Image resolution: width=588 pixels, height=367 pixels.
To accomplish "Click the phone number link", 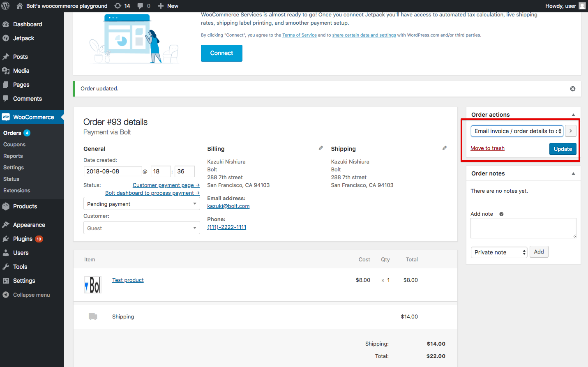I will coord(227,227).
